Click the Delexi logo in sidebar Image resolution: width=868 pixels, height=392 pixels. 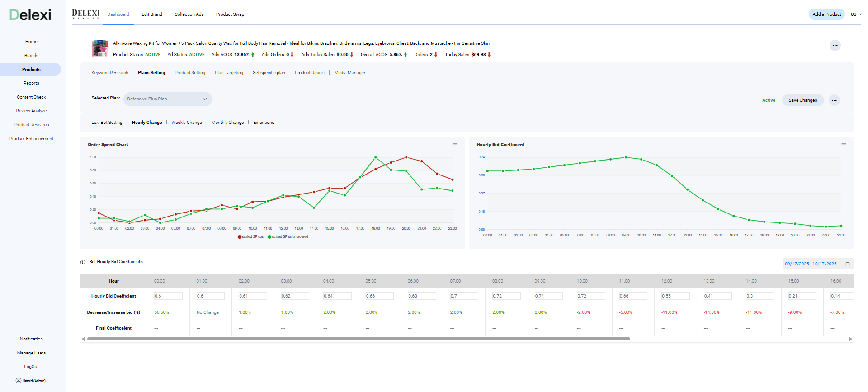pyautogui.click(x=30, y=15)
